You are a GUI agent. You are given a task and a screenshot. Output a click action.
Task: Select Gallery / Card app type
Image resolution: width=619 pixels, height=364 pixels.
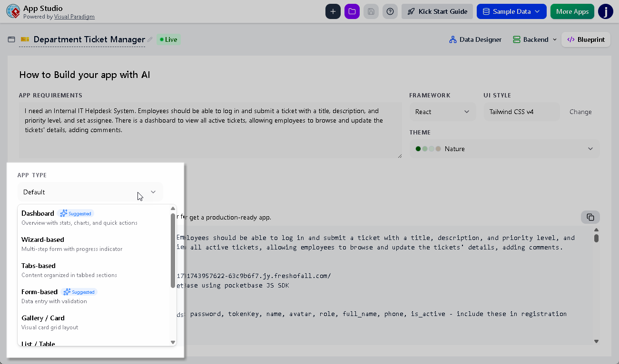click(94, 322)
